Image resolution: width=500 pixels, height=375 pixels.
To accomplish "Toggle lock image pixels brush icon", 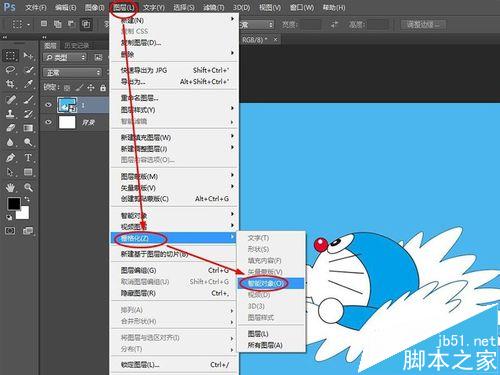I will click(x=79, y=88).
